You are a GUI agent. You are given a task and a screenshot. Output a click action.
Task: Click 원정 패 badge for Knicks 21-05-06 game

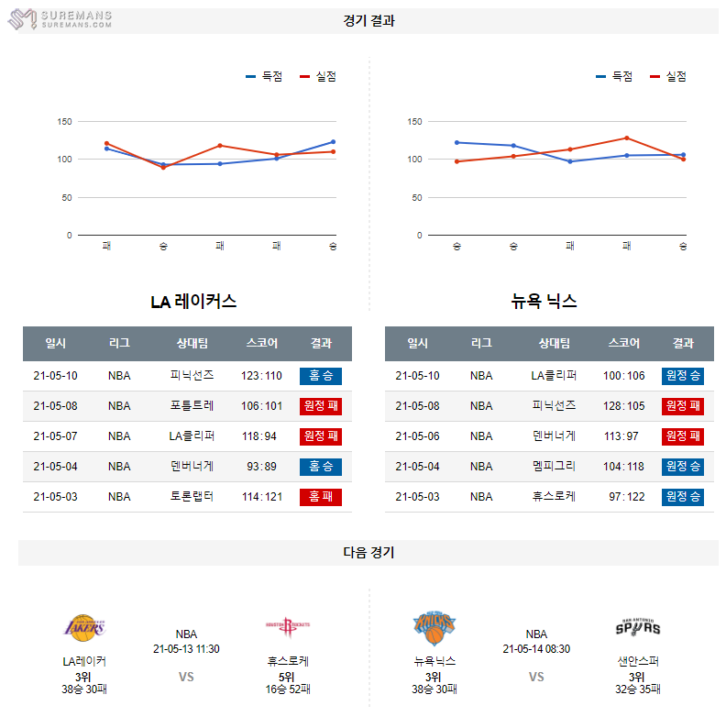[682, 436]
